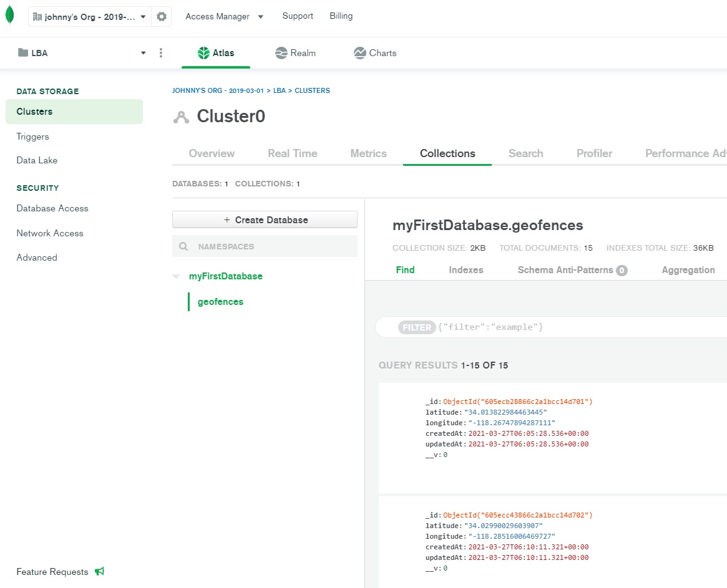Click createdAt value 2021-03-27T06:10:11.321
The width and height of the screenshot is (727, 588).
point(529,547)
